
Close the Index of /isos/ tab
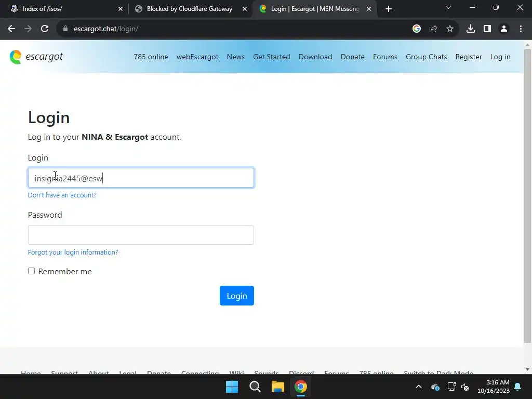[x=121, y=9]
